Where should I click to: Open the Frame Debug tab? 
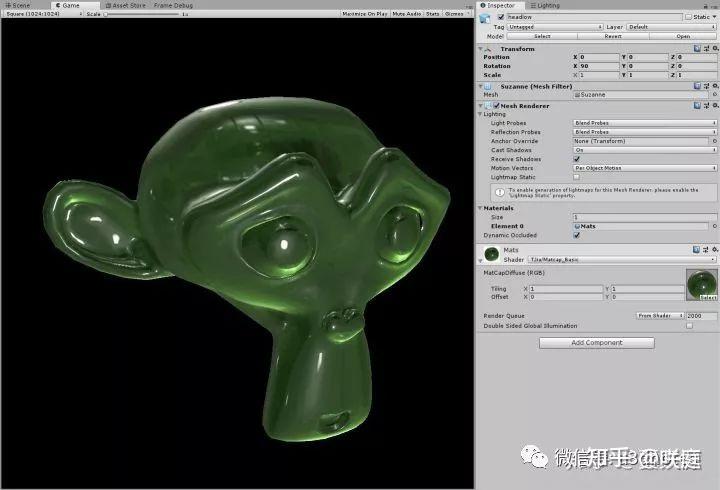pos(173,6)
